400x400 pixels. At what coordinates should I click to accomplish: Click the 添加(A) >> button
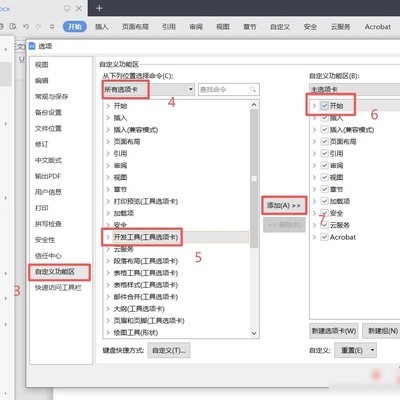[x=284, y=205]
